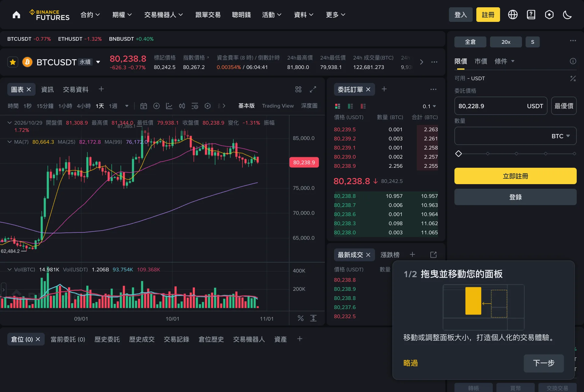Open chart layout grid icon
Image resolution: width=584 pixels, height=392 pixels.
click(x=298, y=89)
